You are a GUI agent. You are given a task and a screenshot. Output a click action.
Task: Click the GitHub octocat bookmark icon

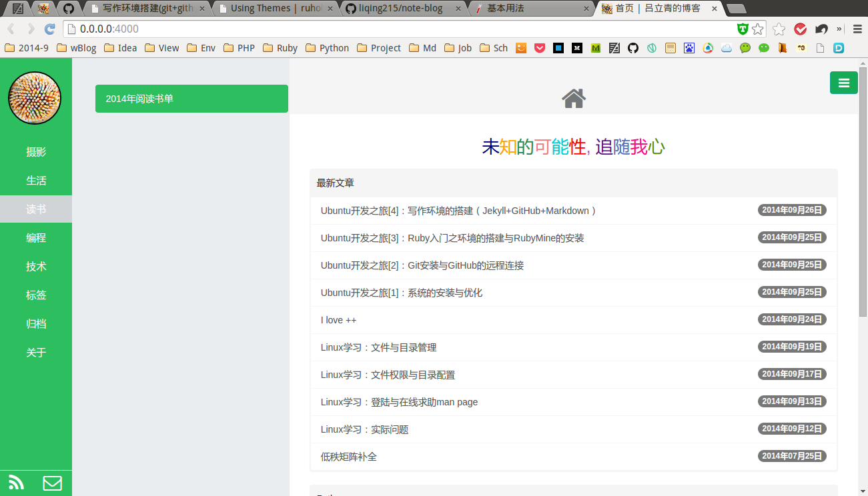pos(633,48)
